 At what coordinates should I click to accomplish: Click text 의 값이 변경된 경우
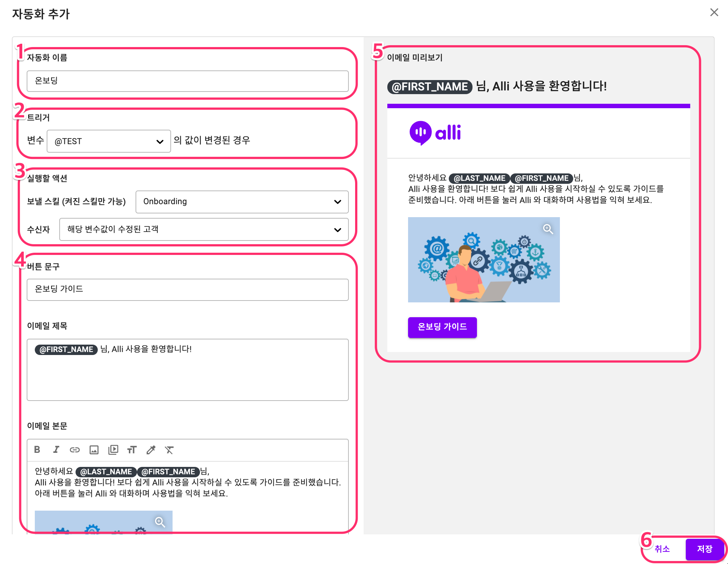coord(212,140)
